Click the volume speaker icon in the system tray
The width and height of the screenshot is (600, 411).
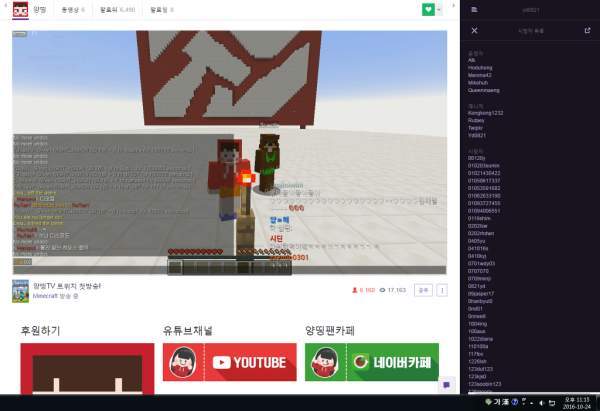[541, 403]
